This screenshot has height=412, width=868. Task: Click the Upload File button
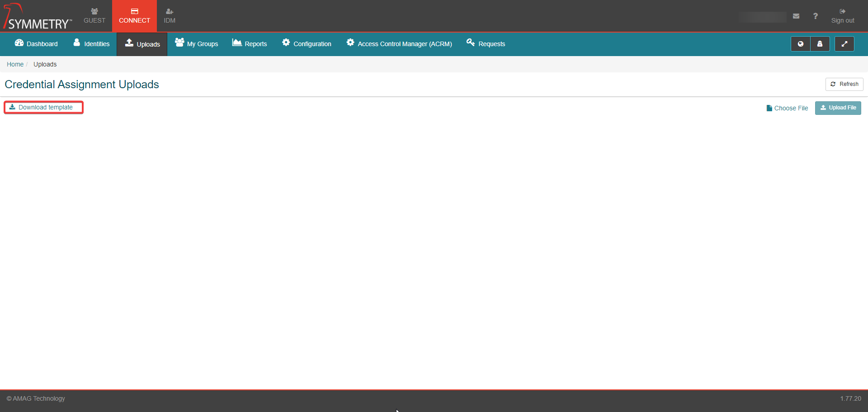click(x=838, y=108)
